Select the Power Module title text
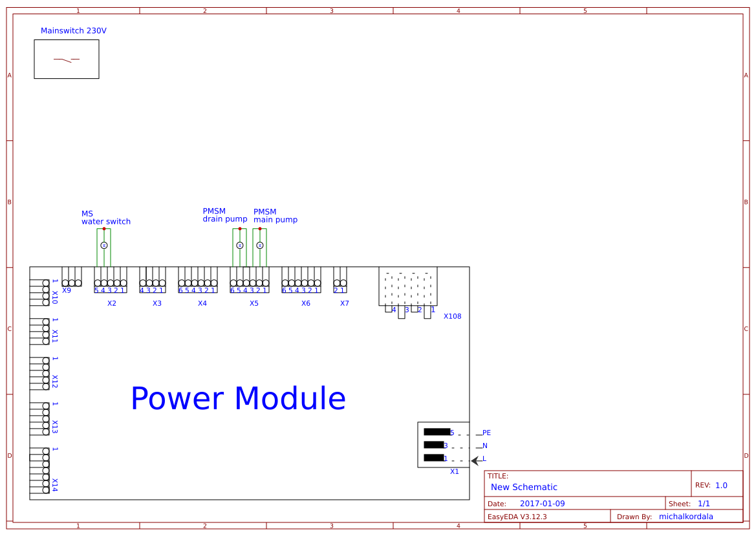756x536 pixels. click(239, 398)
